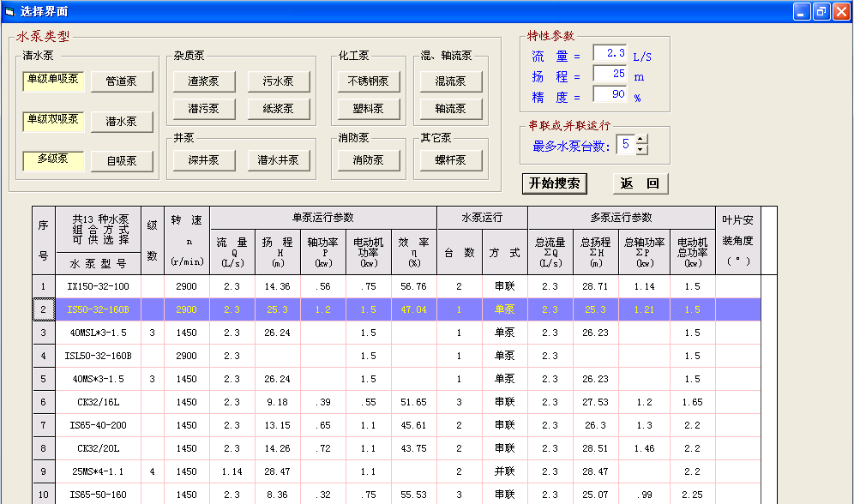Select pump model IS65-50-160

pos(98,495)
